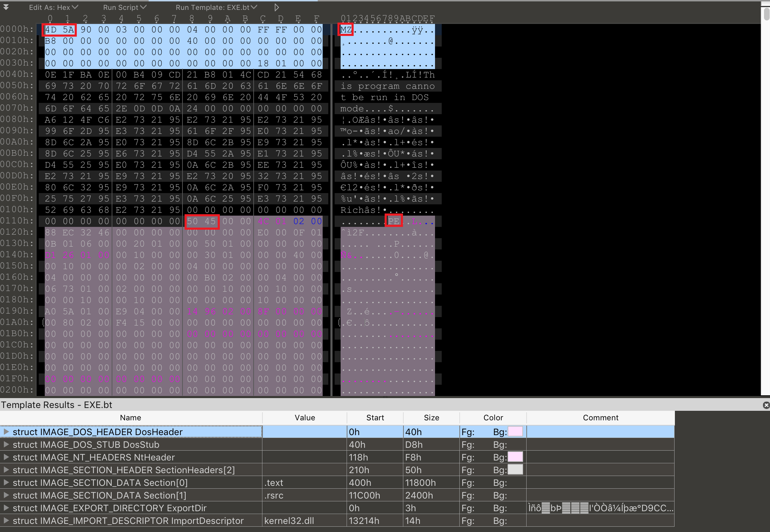This screenshot has width=770, height=532.
Task: Click the SectionHeaders gray Bg color swatch
Action: (x=515, y=470)
